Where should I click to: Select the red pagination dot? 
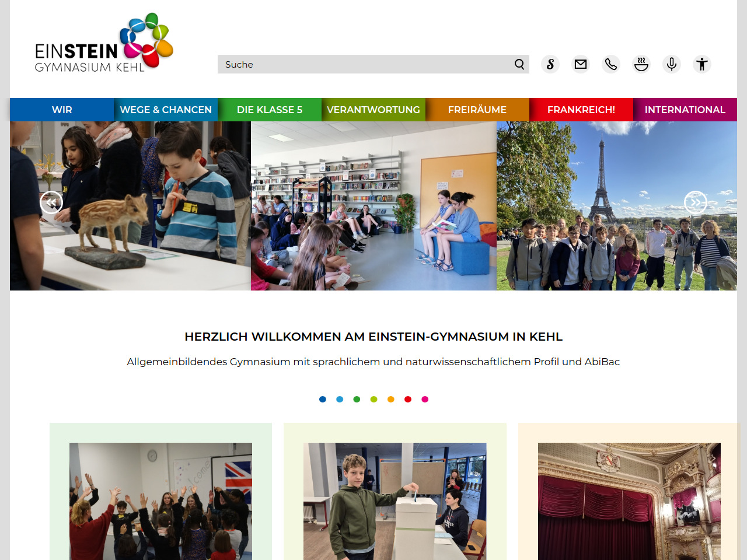(408, 400)
